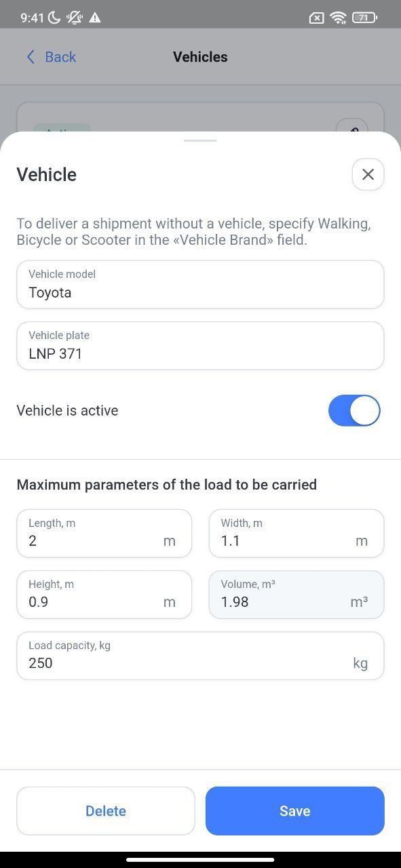Toggle the Vehicle is active switch

[354, 410]
